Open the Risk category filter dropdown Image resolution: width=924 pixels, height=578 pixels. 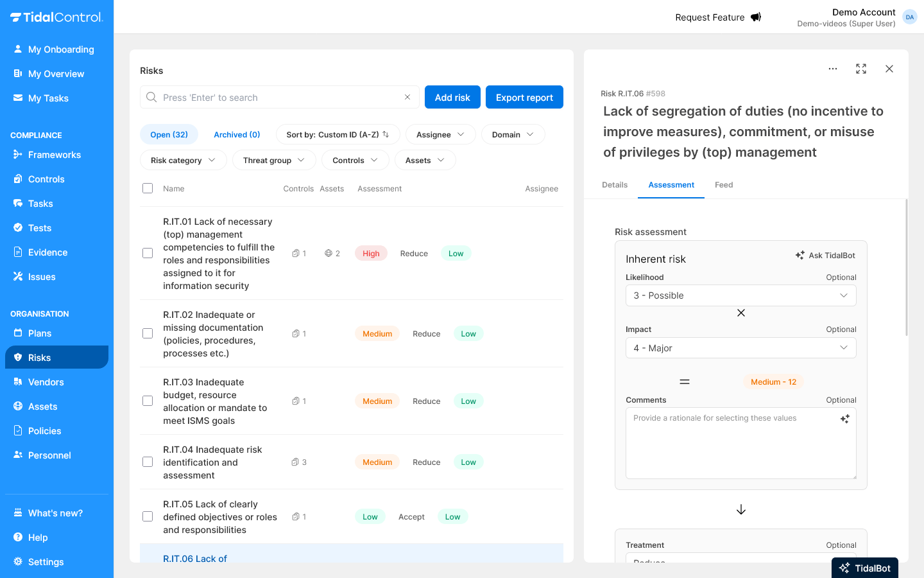pyautogui.click(x=183, y=161)
